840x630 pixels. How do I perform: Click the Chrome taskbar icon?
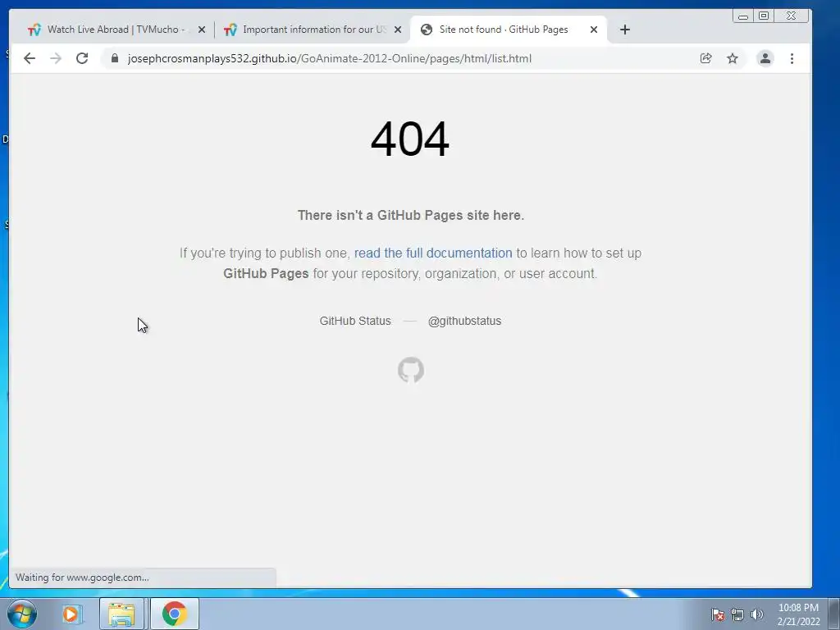174,614
